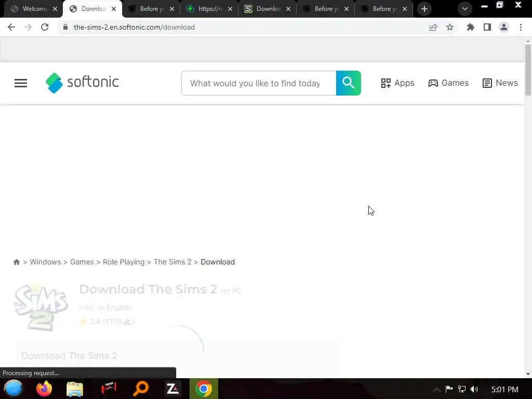Reload the Softonic download page
Screen dimensions: 532x399
point(45,27)
